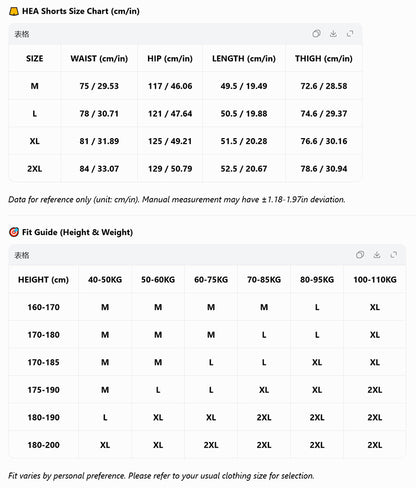The height and width of the screenshot is (488, 416).
Task: Expand the shorts size chart to fullscreen
Action: (x=350, y=34)
